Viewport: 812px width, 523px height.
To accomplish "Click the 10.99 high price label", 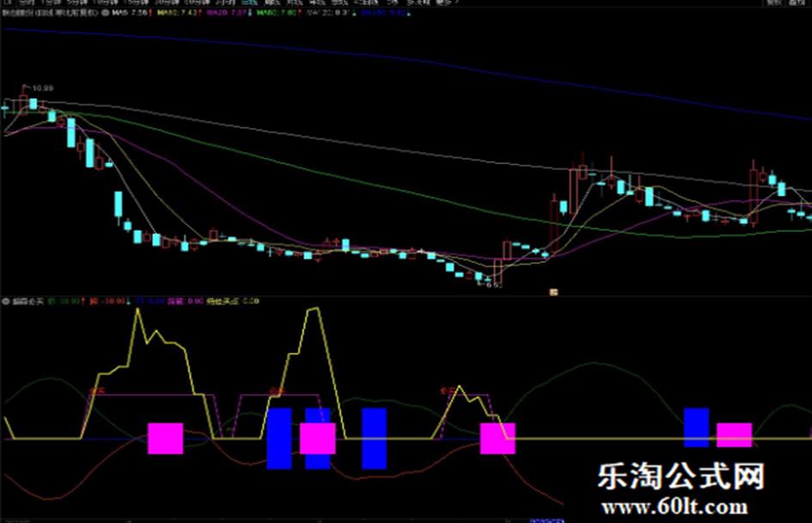I will click(42, 88).
